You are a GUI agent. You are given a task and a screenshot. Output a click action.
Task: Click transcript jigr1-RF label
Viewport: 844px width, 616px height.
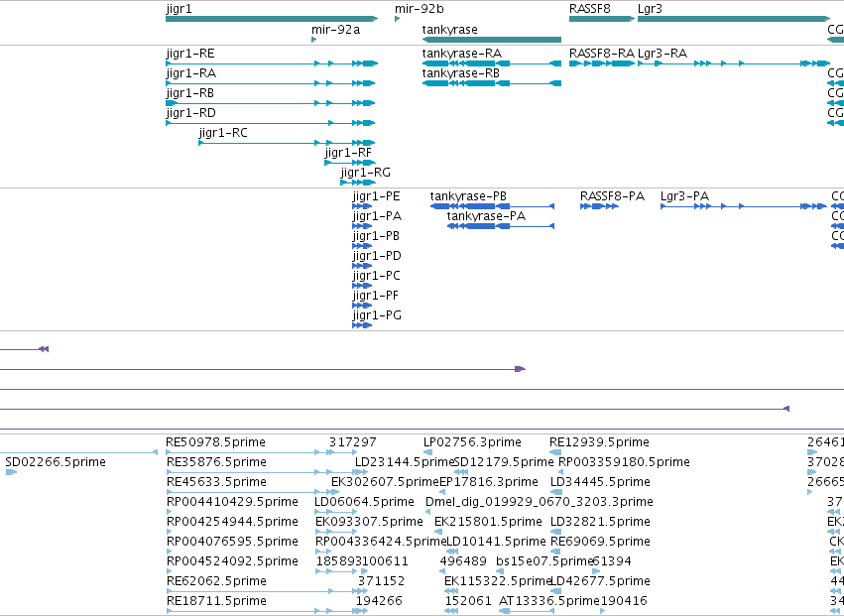[x=348, y=153]
